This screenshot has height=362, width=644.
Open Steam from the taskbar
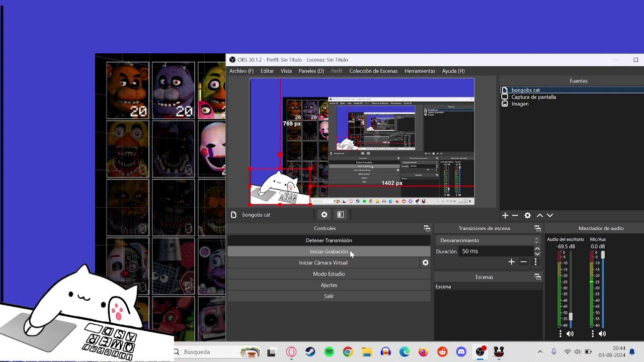click(x=310, y=352)
